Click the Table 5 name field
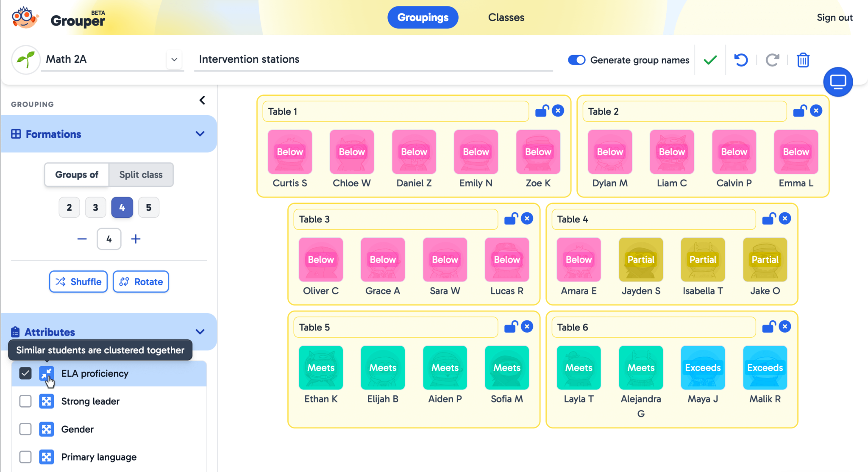The width and height of the screenshot is (868, 472). tap(395, 327)
